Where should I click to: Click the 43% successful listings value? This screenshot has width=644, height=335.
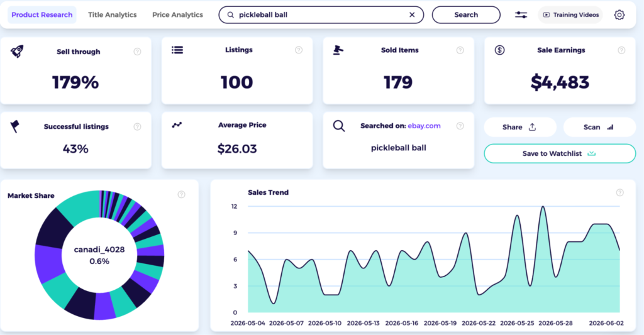(x=75, y=148)
